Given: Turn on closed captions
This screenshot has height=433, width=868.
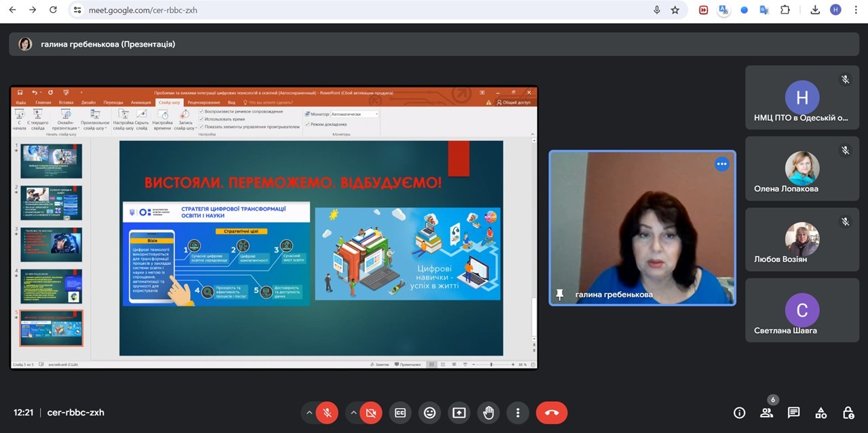Looking at the screenshot, I should point(400,413).
